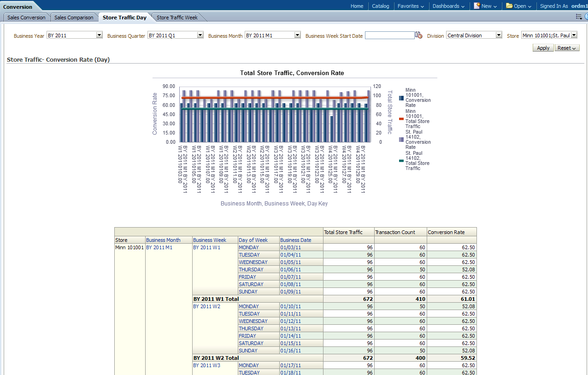Screen dimensions: 588x375
Task: Open the Business Month dropdown
Action: 297,35
